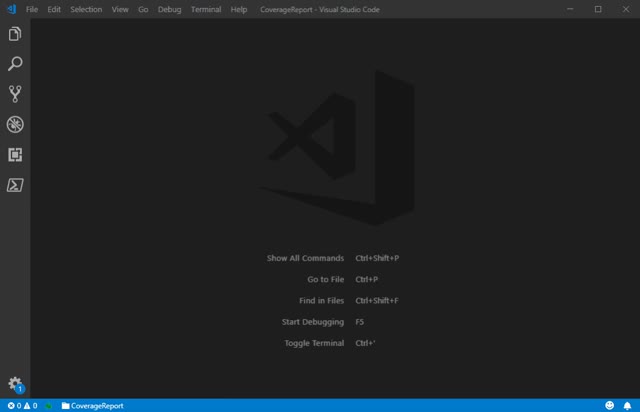Minimize the Visual Studio Code window

pyautogui.click(x=570, y=9)
